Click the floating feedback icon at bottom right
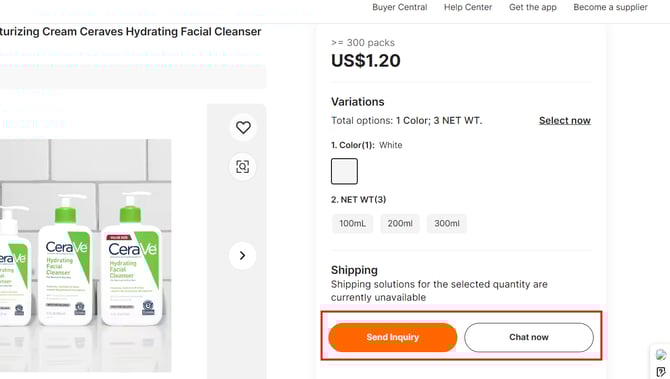The image size is (670, 379). (661, 372)
